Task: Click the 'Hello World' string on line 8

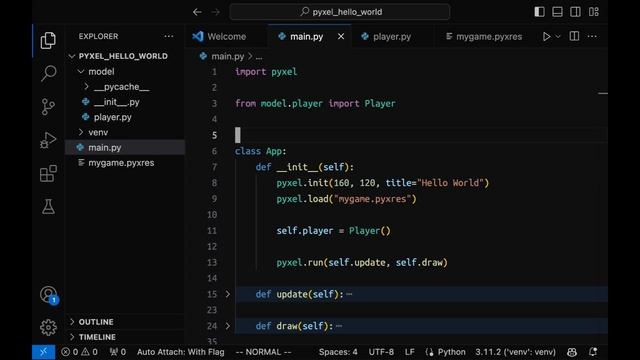Action: pos(450,183)
